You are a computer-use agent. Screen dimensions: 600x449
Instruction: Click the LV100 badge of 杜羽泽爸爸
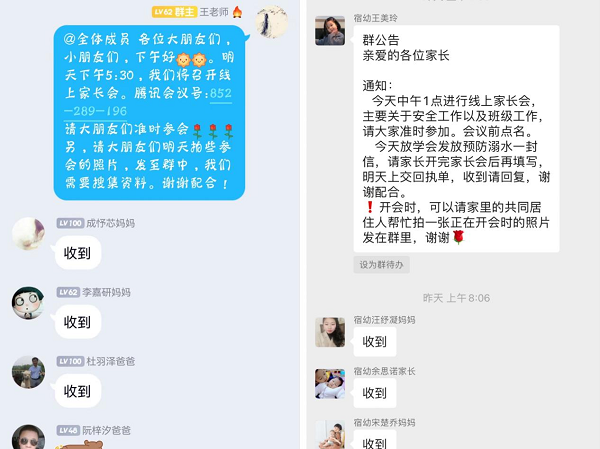pos(70,361)
